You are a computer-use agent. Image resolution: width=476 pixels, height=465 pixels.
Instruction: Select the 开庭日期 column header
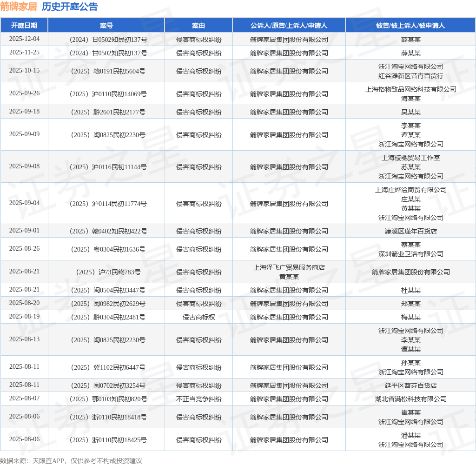point(24,26)
